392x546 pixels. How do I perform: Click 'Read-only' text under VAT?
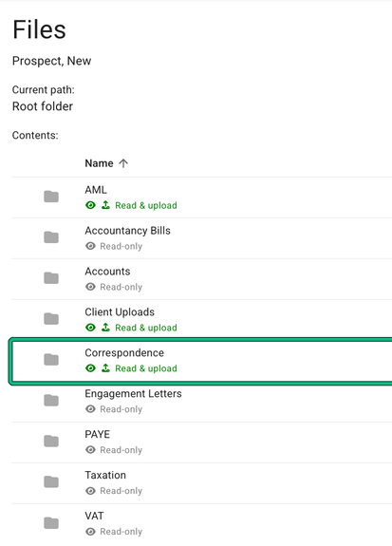[121, 532]
